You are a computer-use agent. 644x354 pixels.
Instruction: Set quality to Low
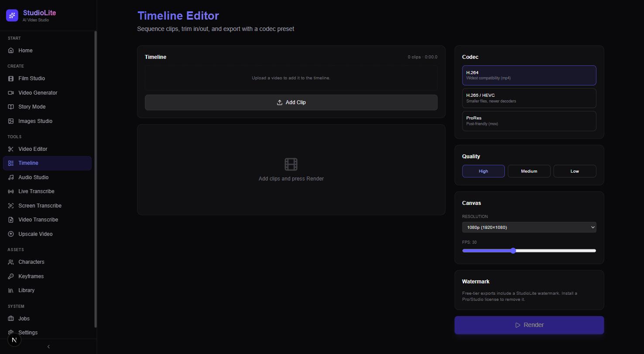[575, 171]
